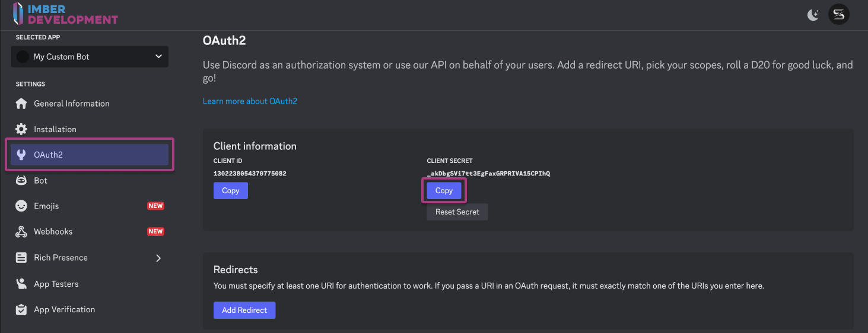Viewport: 868px width, 333px height.
Task: Expand the Rich Presence chevron
Action: click(158, 258)
